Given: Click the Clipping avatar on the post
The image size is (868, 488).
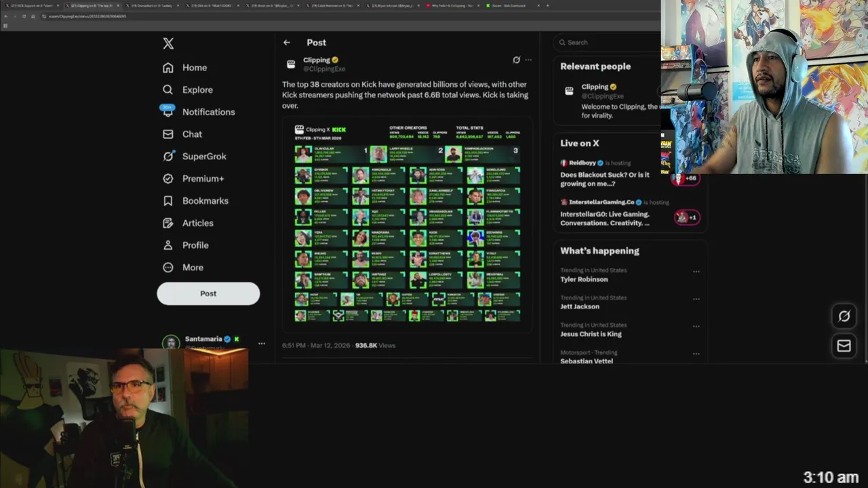Looking at the screenshot, I should [x=291, y=64].
